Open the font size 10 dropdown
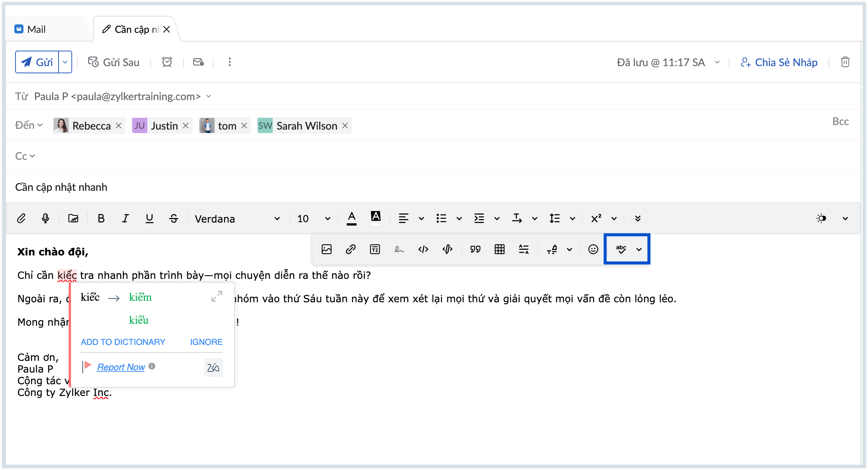The image size is (868, 470). [314, 219]
